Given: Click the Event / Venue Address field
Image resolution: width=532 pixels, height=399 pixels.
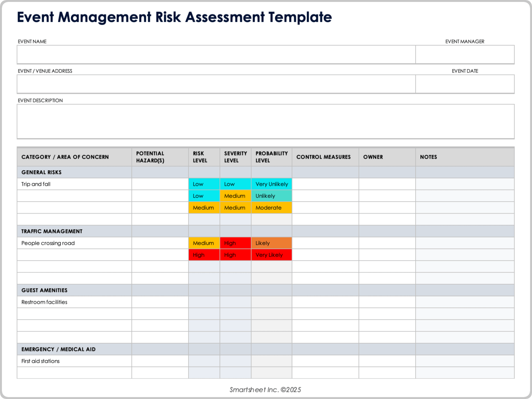Looking at the screenshot, I should click(x=216, y=84).
